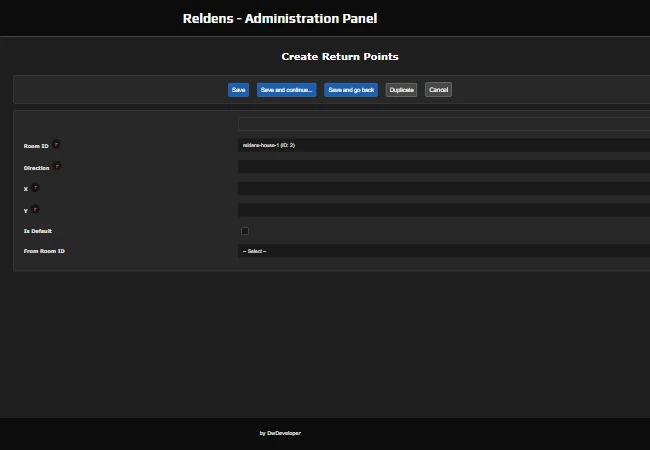Click the empty top field above Room ID
This screenshot has width=650, height=450.
444,124
